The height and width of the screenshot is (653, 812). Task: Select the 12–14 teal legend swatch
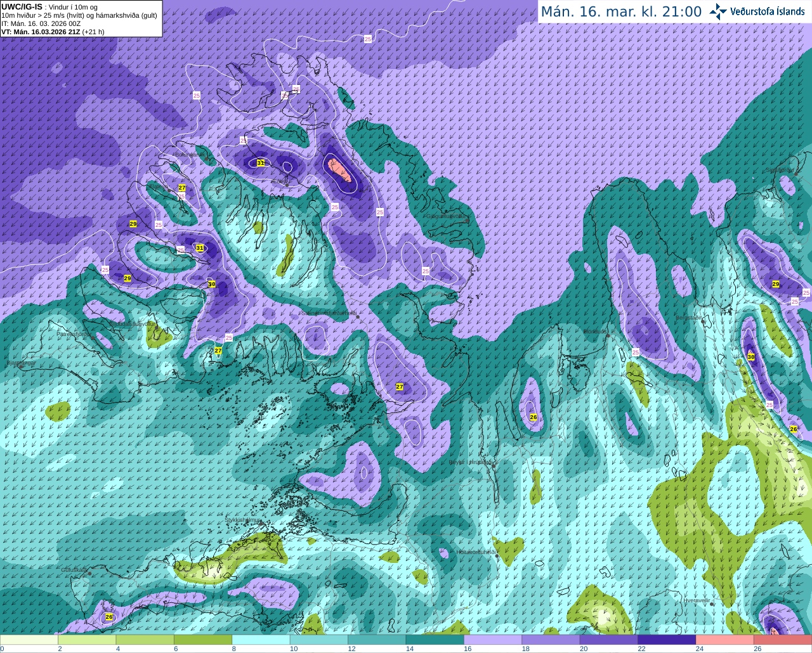pos(377,640)
